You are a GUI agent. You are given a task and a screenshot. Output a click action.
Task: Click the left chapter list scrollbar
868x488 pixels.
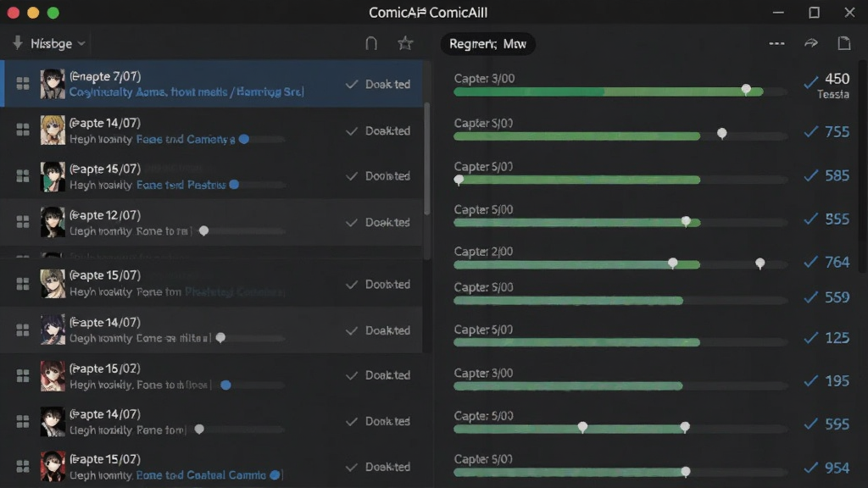[x=426, y=159]
